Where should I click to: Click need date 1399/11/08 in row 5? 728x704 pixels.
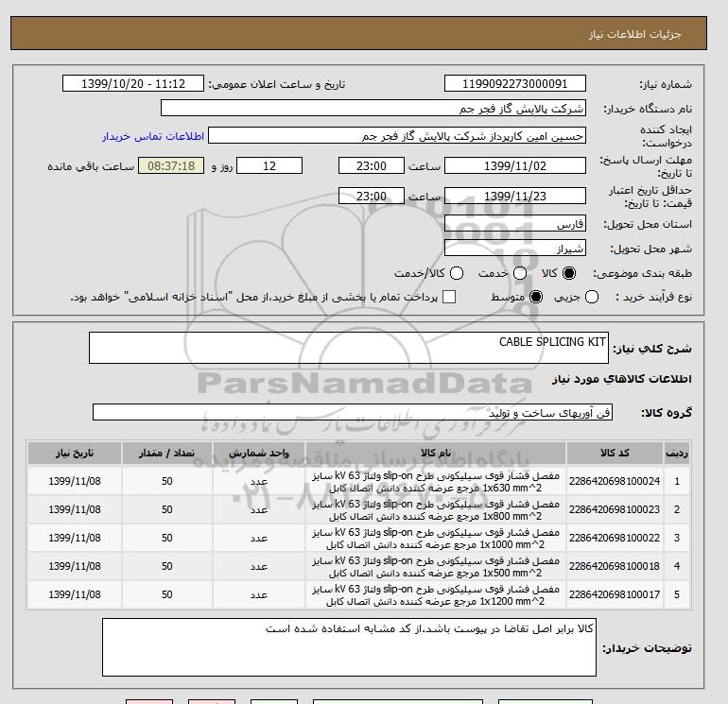[75, 594]
